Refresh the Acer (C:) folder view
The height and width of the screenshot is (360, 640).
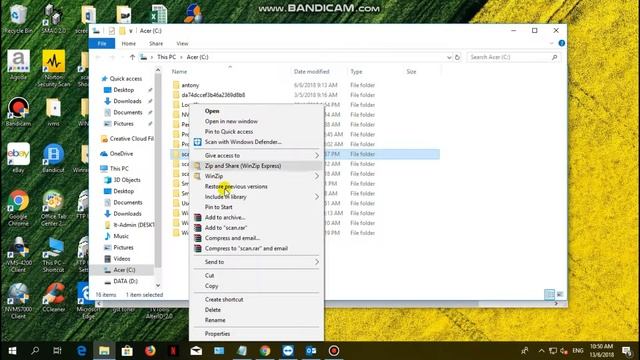pyautogui.click(x=457, y=57)
